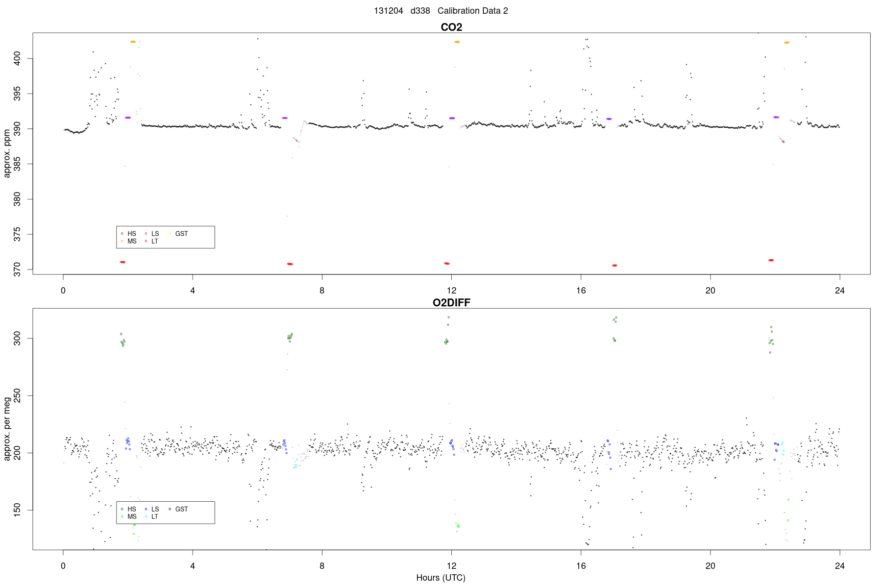Click the '131204 d338 Calibration Data 2' title
882x588 pixels.
point(441,11)
